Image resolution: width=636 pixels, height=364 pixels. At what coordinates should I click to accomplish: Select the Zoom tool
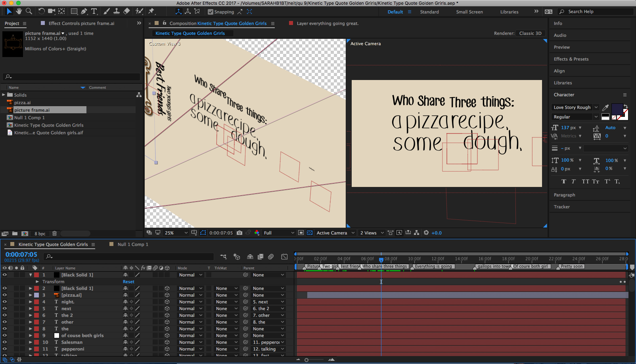coord(29,11)
